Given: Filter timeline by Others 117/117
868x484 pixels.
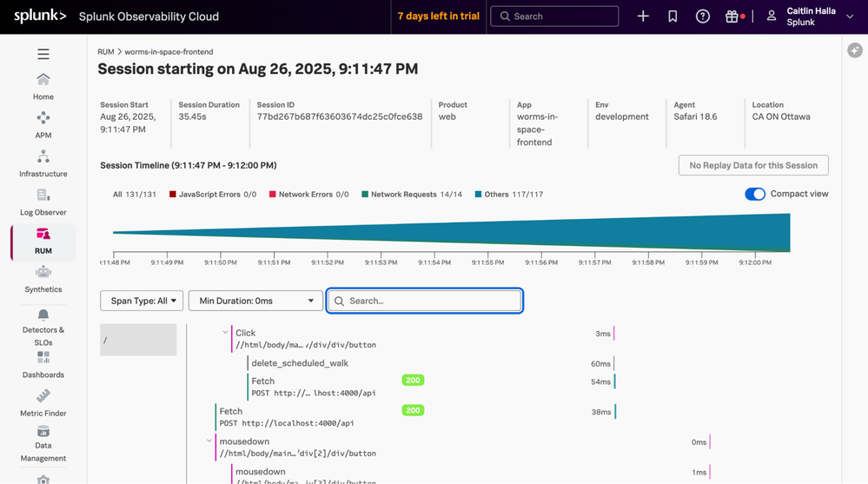Looking at the screenshot, I should coord(509,195).
